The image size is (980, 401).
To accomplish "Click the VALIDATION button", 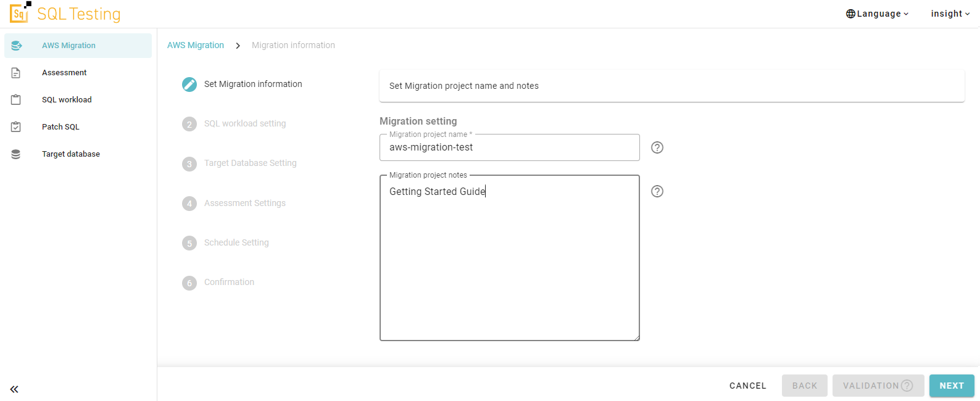I will point(878,386).
